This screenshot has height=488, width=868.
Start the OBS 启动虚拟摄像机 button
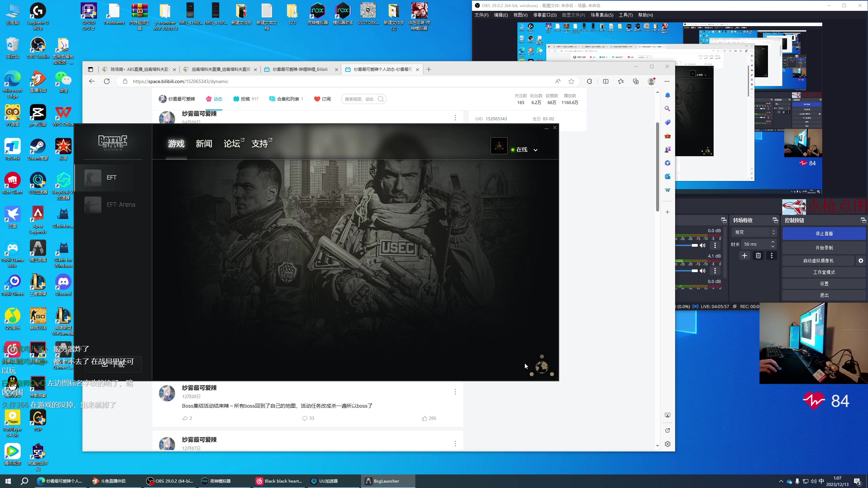point(818,261)
